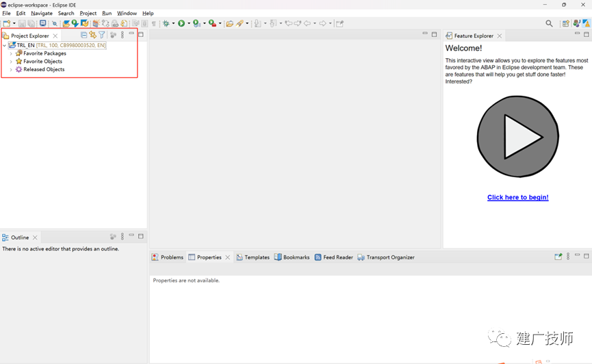
Task: Switch to the Templates tab
Action: [x=253, y=257]
